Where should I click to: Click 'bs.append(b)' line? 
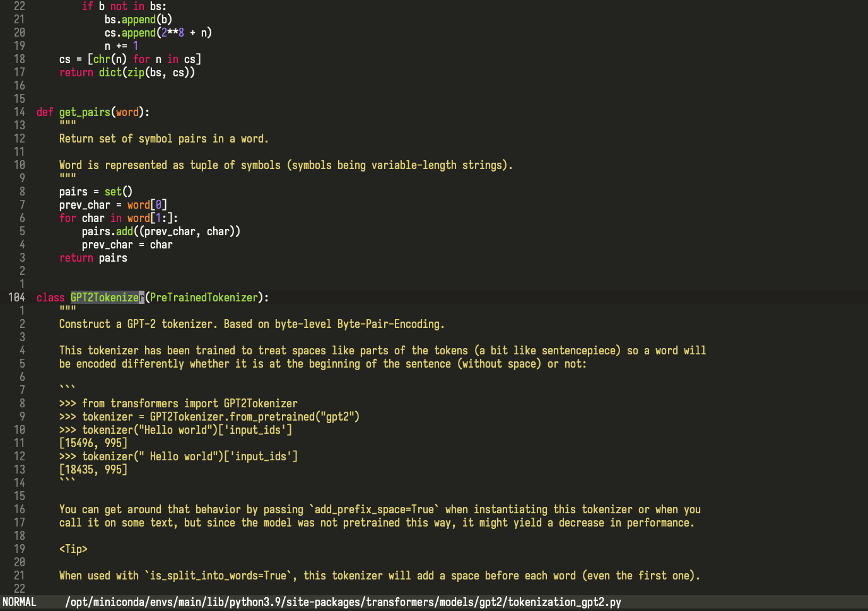tap(138, 20)
